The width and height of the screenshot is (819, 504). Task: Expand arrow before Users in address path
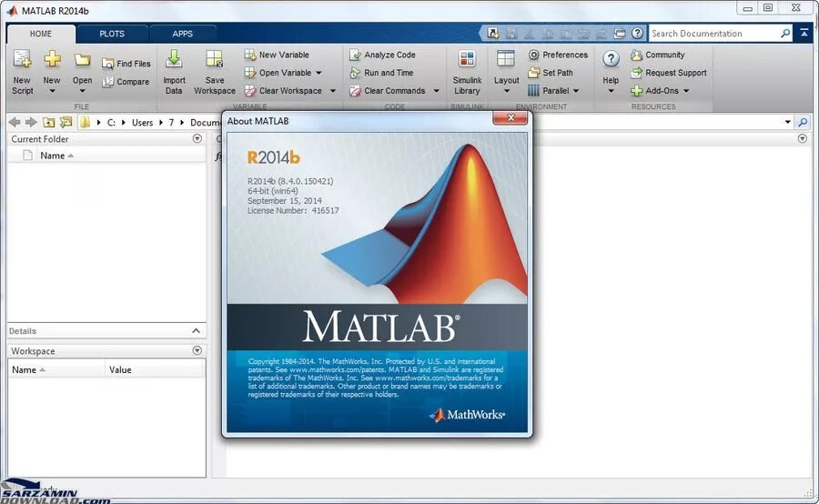click(124, 123)
